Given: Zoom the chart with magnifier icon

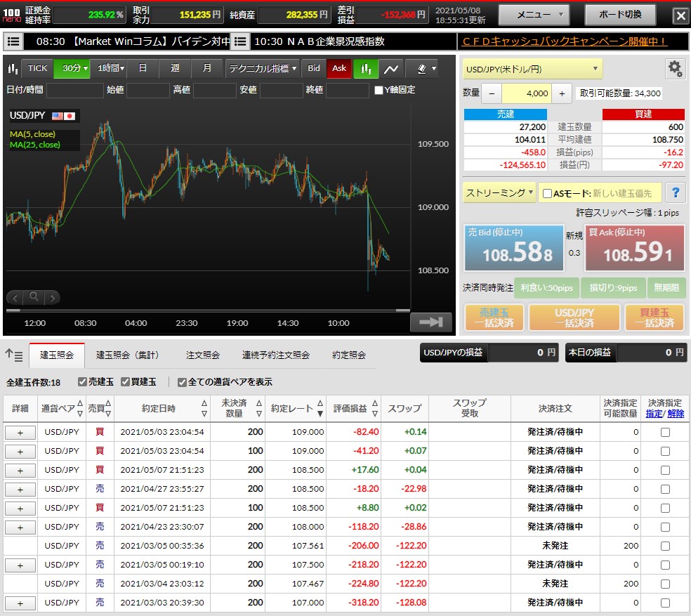Looking at the screenshot, I should 34,297.
